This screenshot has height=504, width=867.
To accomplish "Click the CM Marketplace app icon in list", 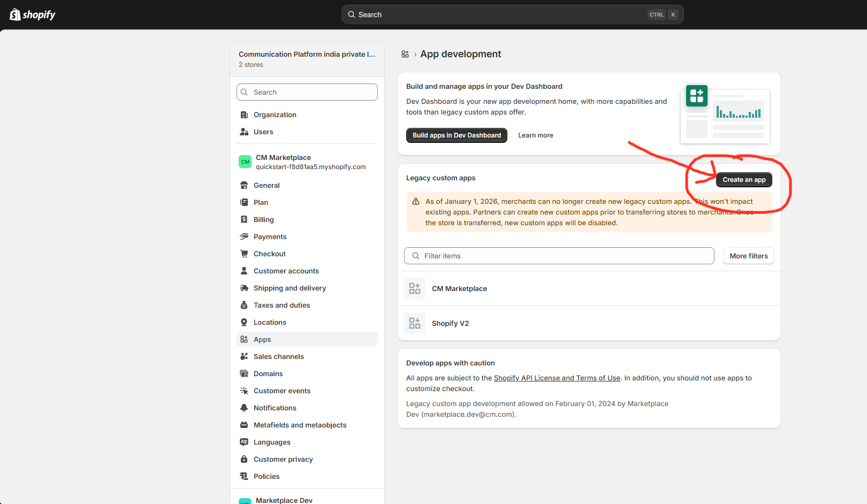I will (415, 288).
